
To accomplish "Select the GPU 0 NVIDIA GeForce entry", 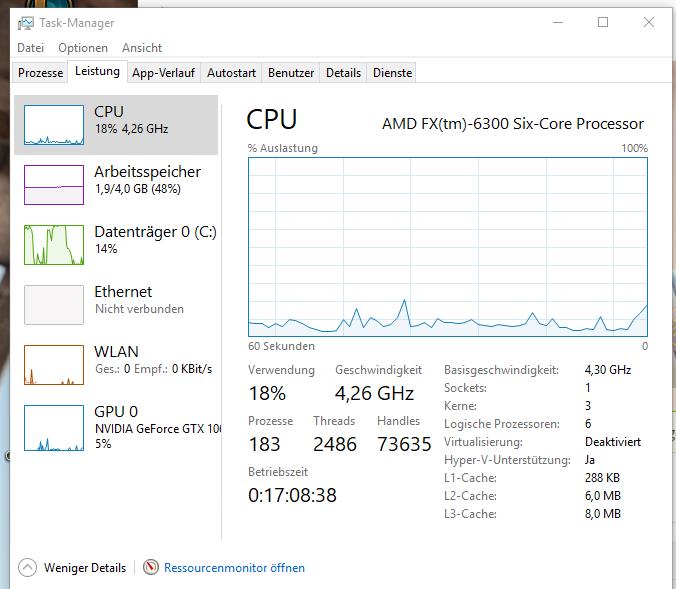I will [116, 428].
